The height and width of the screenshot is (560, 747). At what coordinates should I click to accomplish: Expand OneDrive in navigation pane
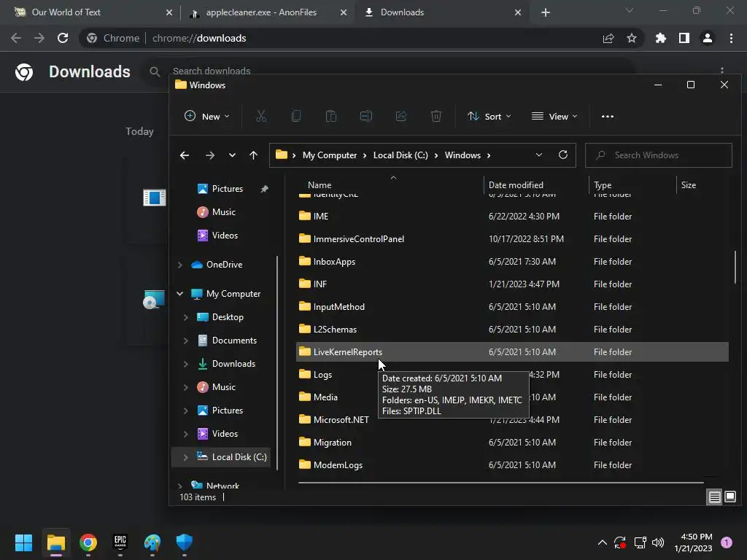click(180, 265)
